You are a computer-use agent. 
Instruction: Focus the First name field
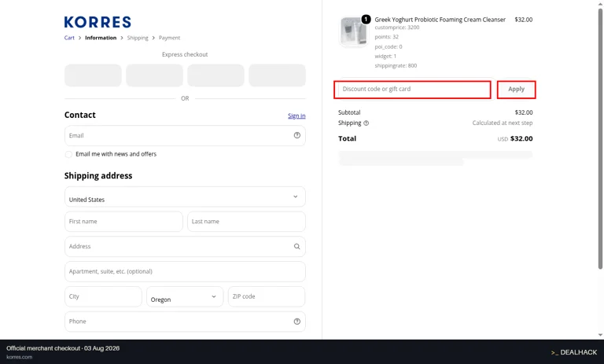pyautogui.click(x=123, y=222)
